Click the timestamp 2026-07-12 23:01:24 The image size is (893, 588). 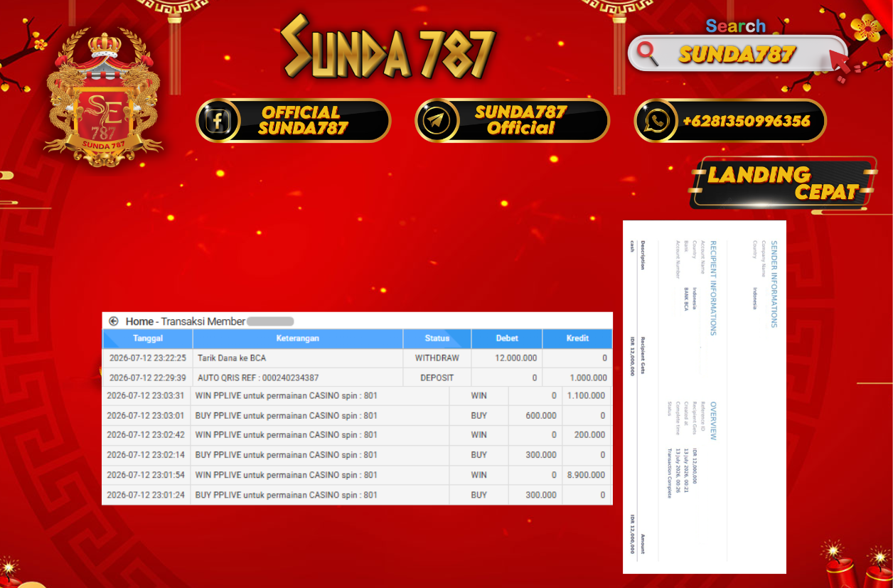pyautogui.click(x=146, y=495)
